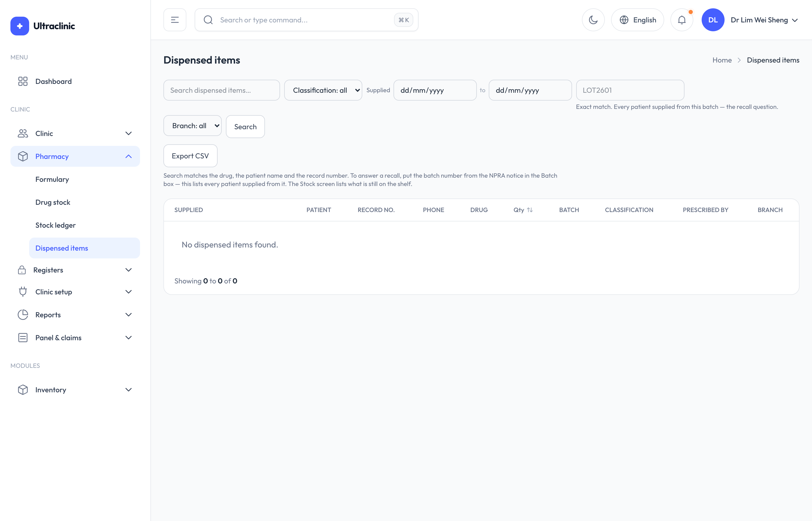Click the LOT2601 batch number field

pos(630,90)
